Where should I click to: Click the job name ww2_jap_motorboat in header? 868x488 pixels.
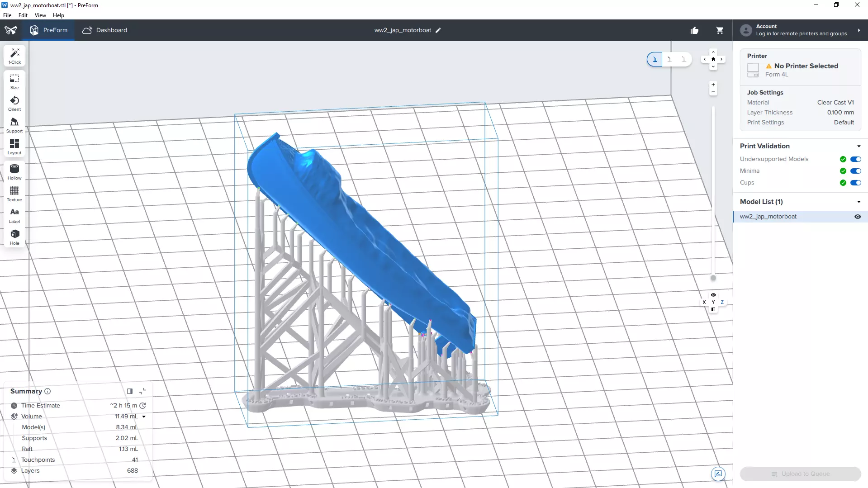(x=403, y=30)
